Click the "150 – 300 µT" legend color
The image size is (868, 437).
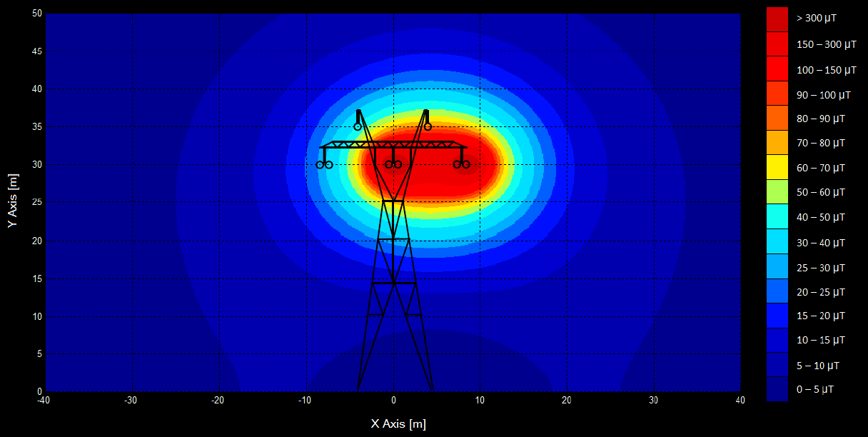[777, 44]
